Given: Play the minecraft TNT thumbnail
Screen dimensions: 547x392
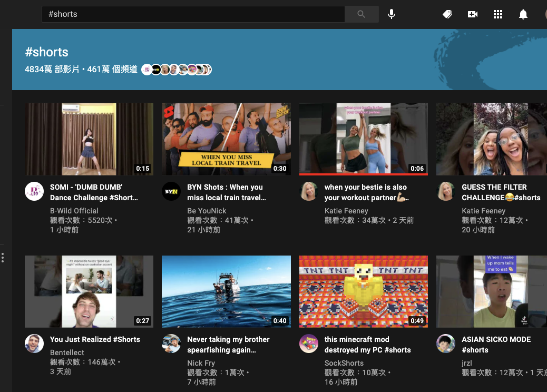Looking at the screenshot, I should [364, 291].
